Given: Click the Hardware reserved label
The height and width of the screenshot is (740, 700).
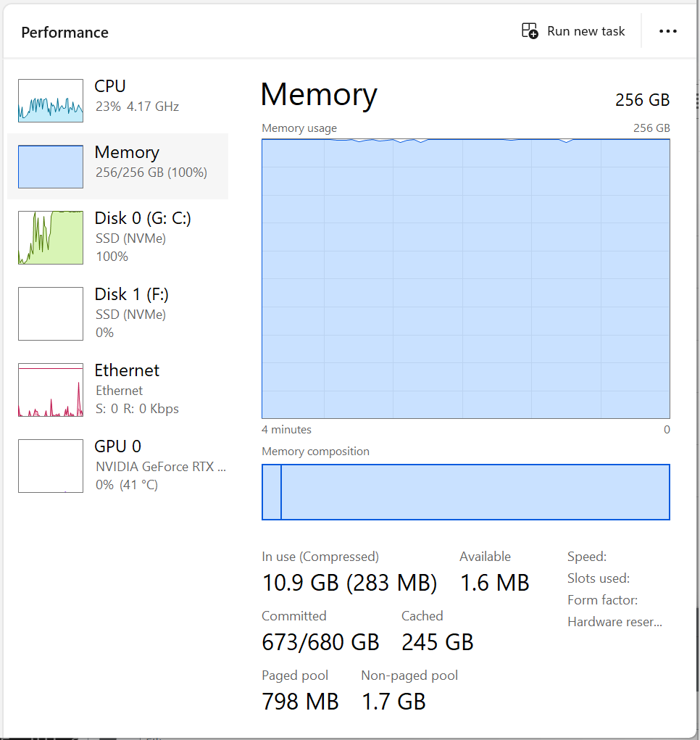Looking at the screenshot, I should click(x=614, y=622).
